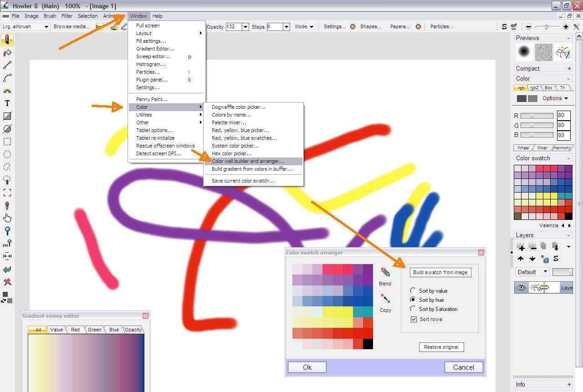Click the Copy icon in swatch arranger

click(x=386, y=299)
